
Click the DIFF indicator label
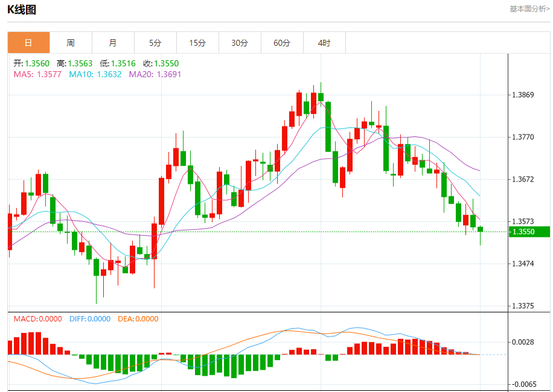(90, 319)
